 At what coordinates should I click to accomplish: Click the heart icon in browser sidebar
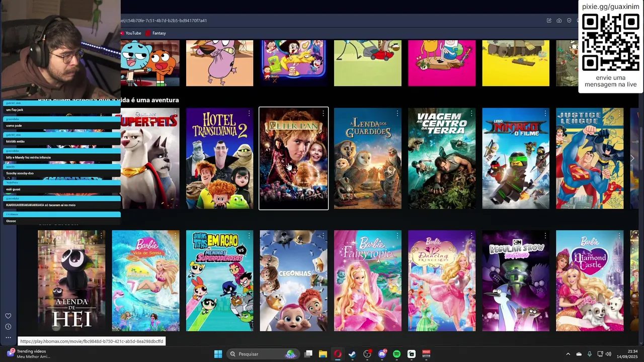pyautogui.click(x=8, y=316)
